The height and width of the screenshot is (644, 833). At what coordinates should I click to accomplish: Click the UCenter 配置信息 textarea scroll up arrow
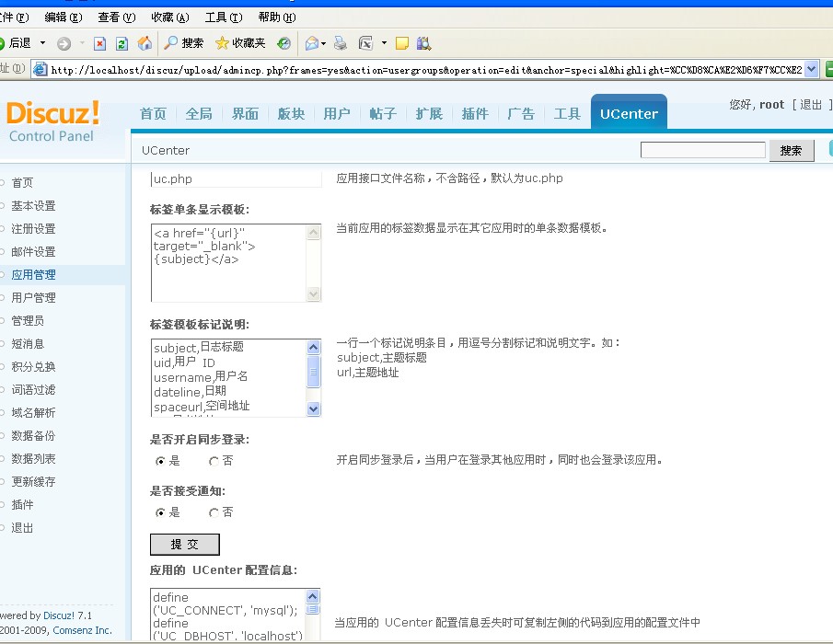(313, 596)
